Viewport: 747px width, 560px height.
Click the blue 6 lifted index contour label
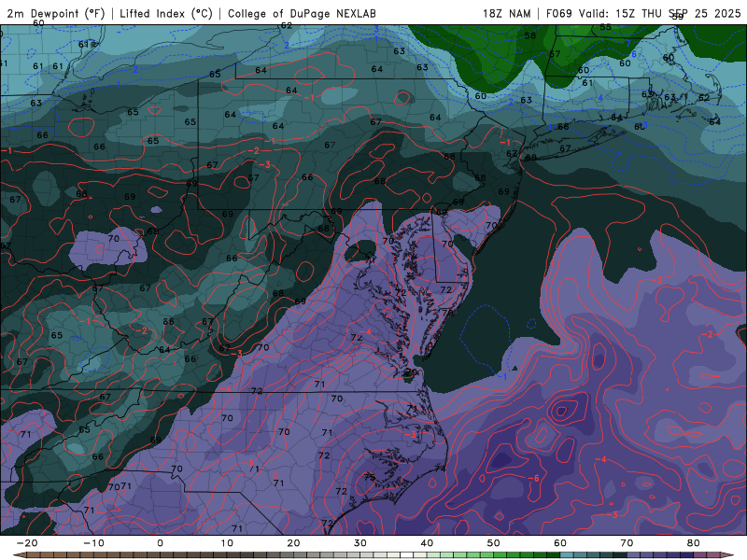click(634, 54)
